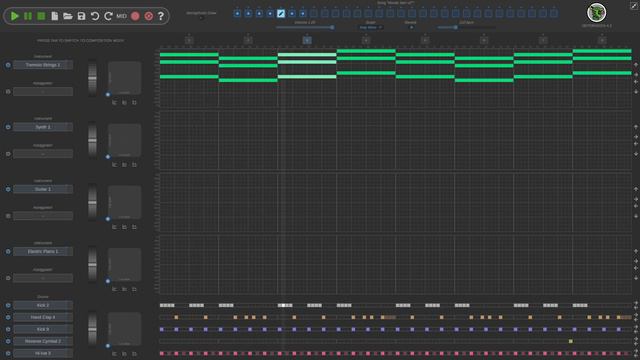Toggle power for Guitar 1 instrument
This screenshot has height=360, width=640.
click(8, 189)
